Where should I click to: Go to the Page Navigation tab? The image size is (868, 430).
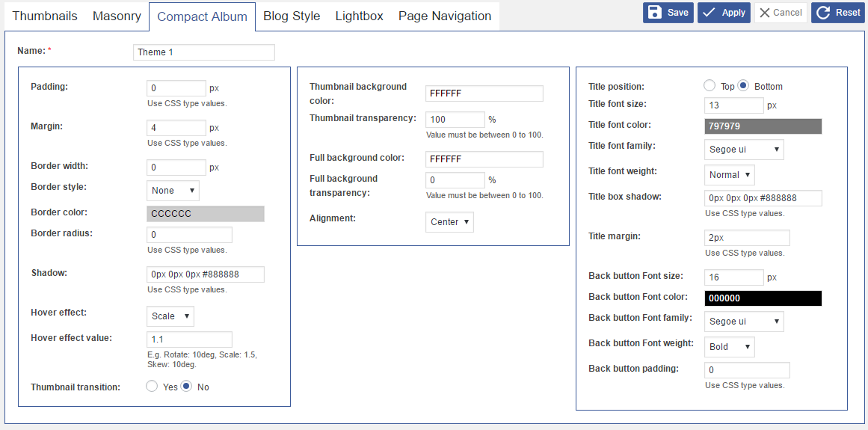coord(445,16)
